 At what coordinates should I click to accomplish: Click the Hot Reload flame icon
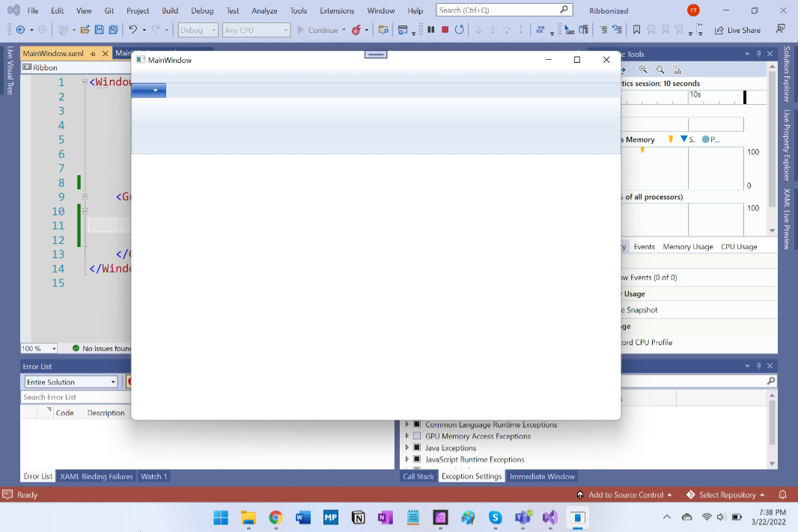(x=356, y=30)
